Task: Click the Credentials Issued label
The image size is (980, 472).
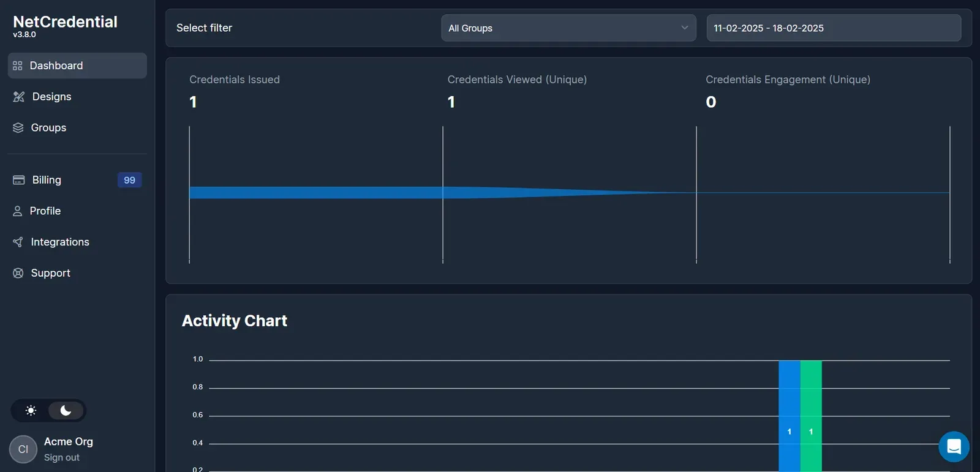Action: (x=235, y=80)
